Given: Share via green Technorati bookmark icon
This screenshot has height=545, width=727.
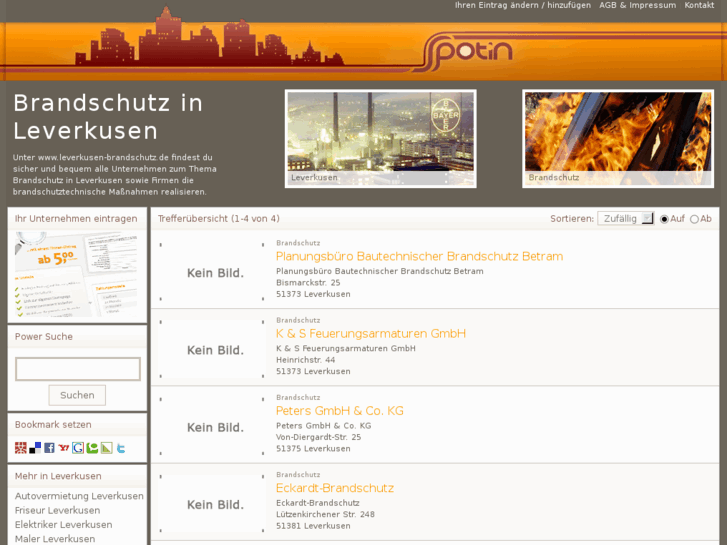Looking at the screenshot, I should 92,448.
